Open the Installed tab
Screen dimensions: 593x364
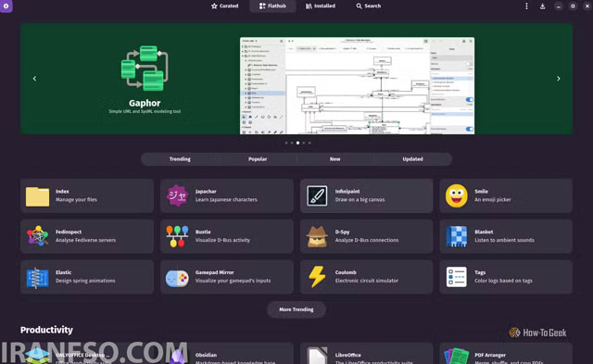coord(321,6)
